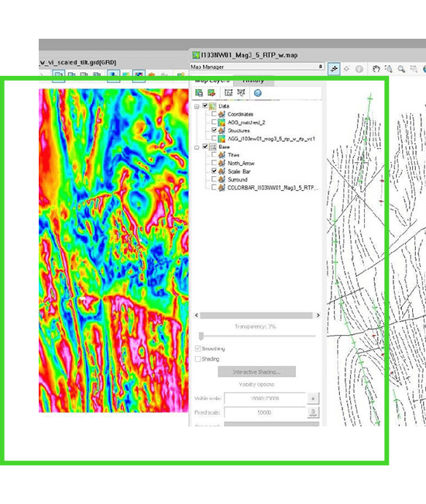This screenshot has height=504, width=426.
Task: Click the layer list horizontal scrollbar track
Action: (x=256, y=316)
